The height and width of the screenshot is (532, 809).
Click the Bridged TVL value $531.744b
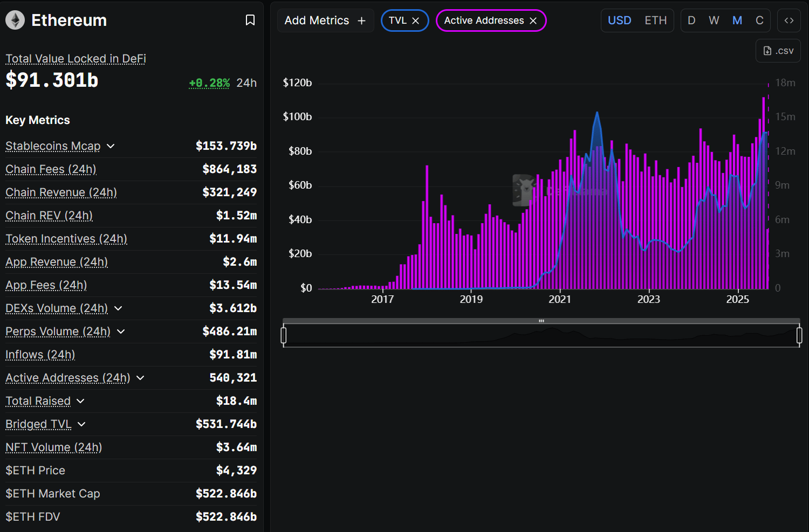coord(226,424)
